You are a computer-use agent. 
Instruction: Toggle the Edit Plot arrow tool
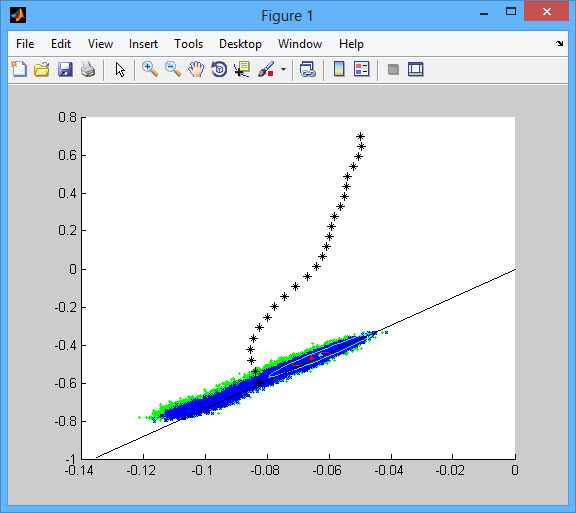120,69
